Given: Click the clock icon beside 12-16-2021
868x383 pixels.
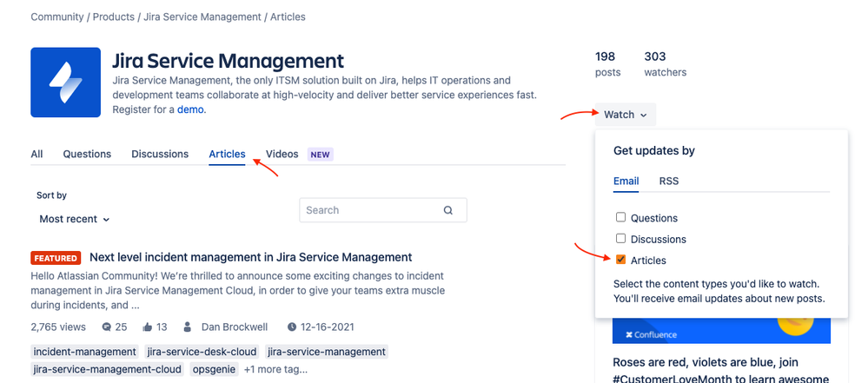Looking at the screenshot, I should (x=292, y=327).
